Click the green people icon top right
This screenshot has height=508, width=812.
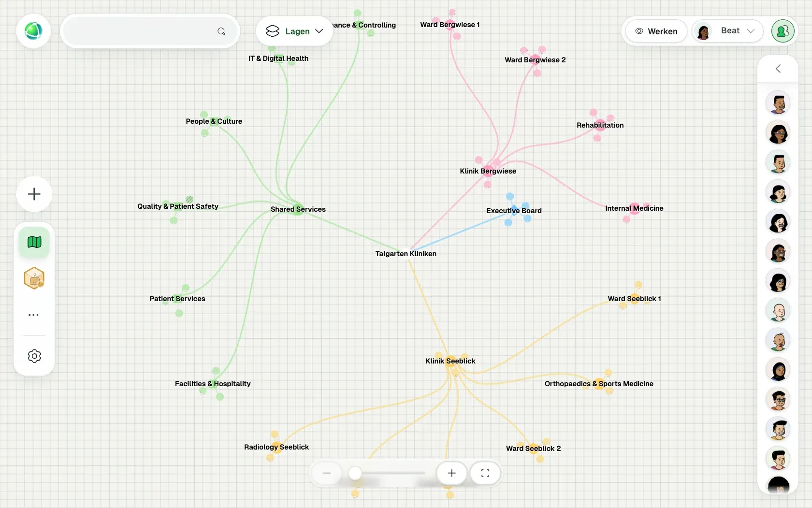[x=783, y=31]
